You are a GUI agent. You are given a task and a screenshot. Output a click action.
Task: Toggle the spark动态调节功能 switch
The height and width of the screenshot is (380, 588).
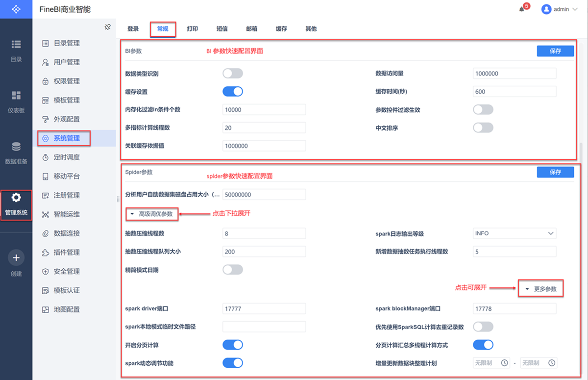(233, 363)
